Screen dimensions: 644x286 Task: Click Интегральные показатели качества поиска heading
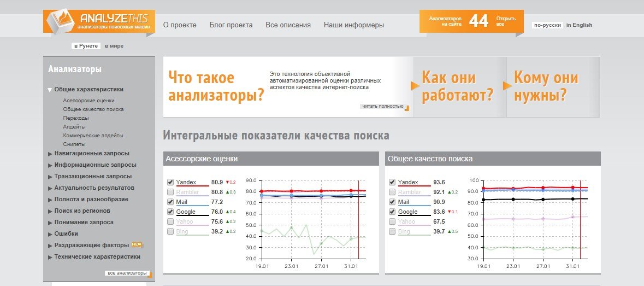(276, 136)
